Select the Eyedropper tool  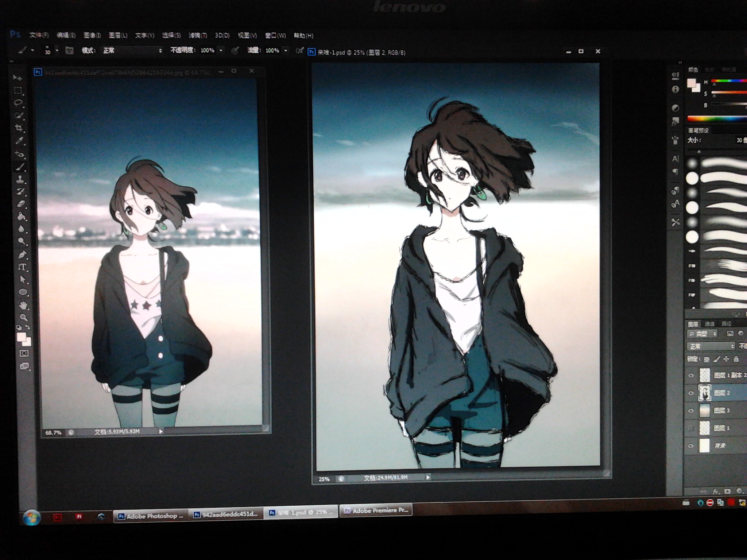(19, 140)
